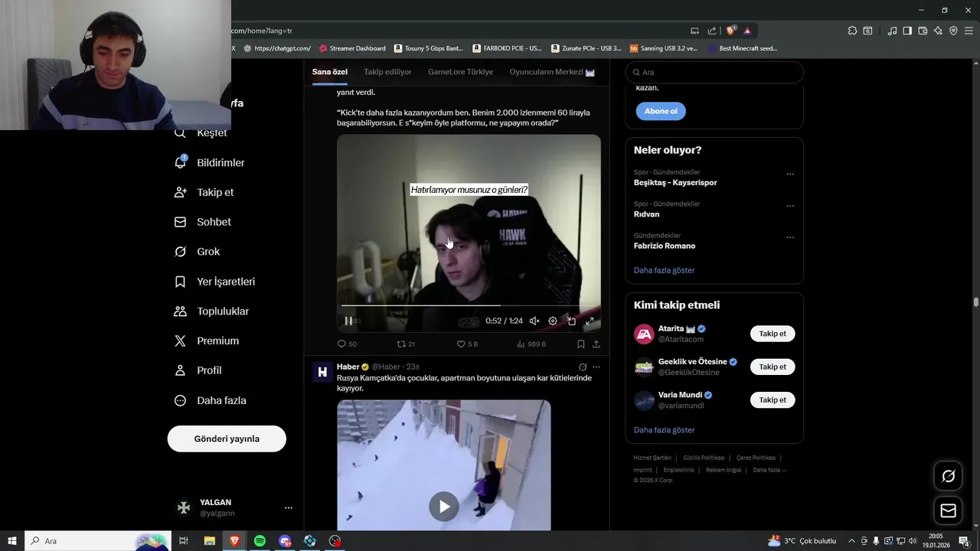Click Grok icon on Haber post
Screen dimensions: 980x551
tap(583, 367)
